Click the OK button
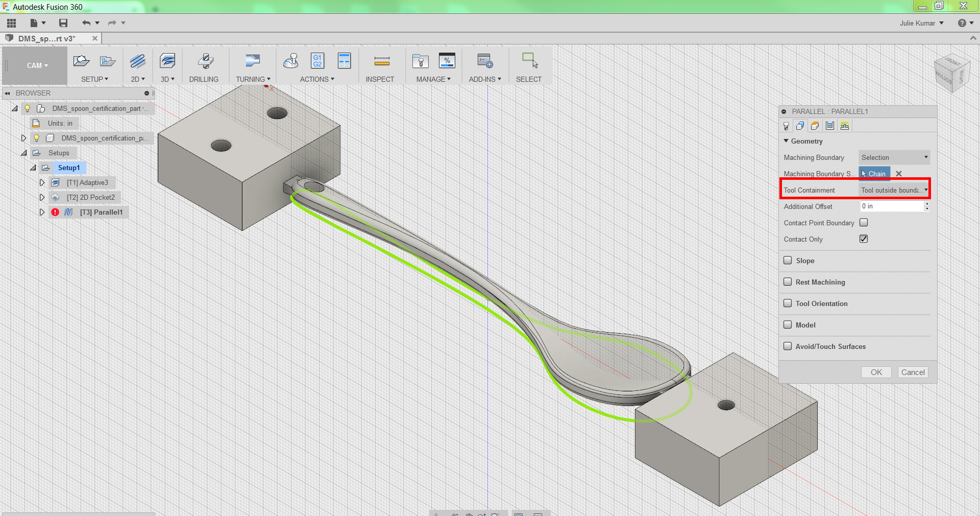Image resolution: width=980 pixels, height=516 pixels. pyautogui.click(x=876, y=372)
